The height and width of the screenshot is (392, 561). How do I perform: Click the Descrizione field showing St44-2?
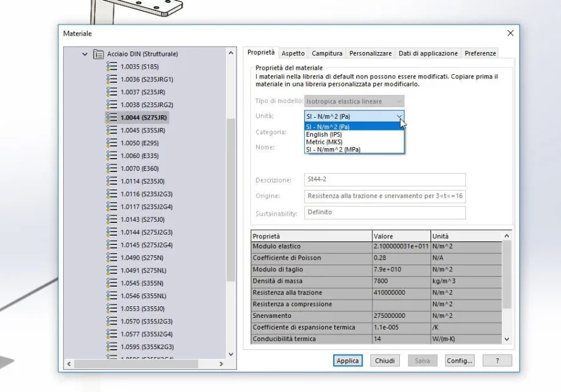385,179
